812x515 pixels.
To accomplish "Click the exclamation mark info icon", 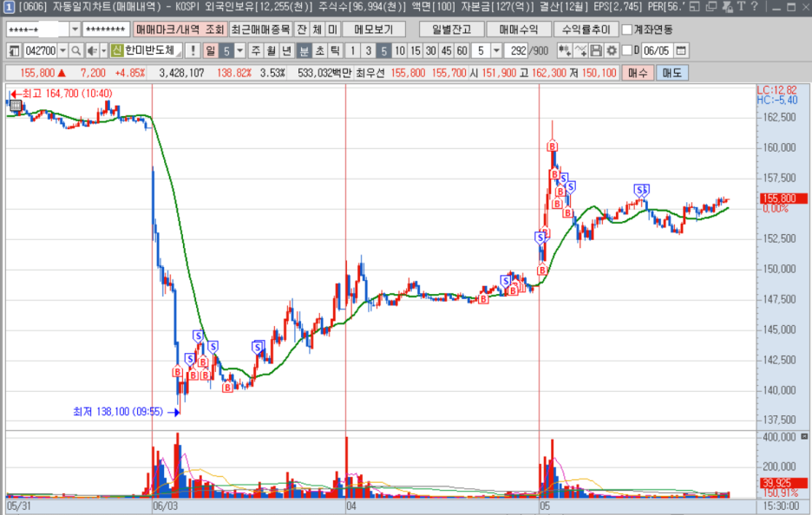I will [x=193, y=50].
